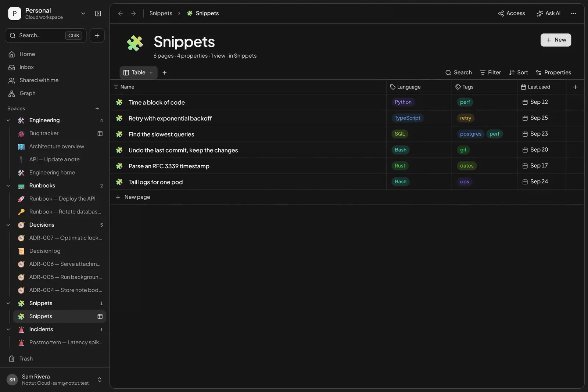Collapse the Snippets space
Screen dimensions: 588x392
[8, 303]
